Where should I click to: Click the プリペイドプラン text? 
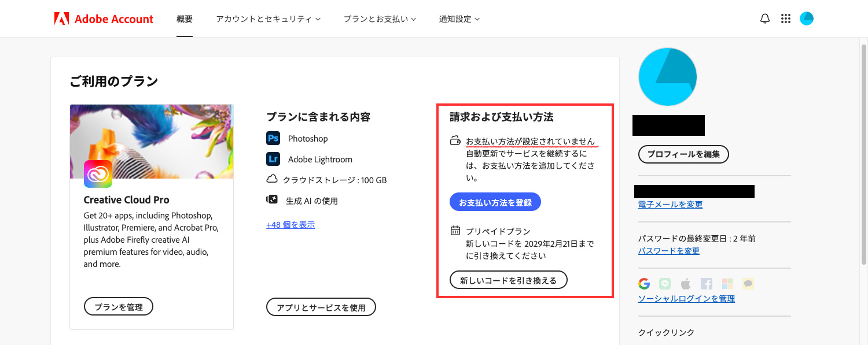(498, 231)
